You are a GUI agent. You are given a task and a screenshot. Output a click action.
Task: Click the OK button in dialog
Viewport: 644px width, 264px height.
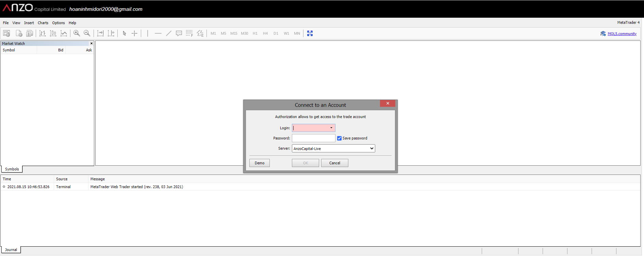click(306, 163)
